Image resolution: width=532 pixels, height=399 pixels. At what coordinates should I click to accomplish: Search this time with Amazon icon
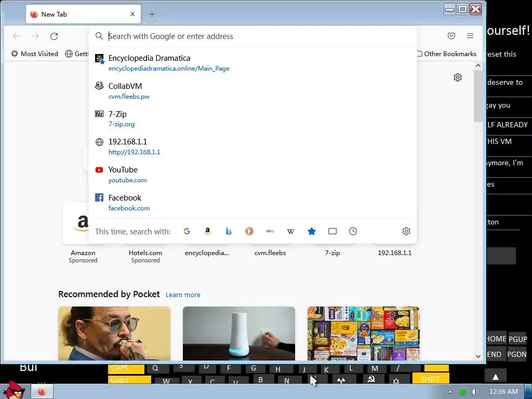(208, 231)
